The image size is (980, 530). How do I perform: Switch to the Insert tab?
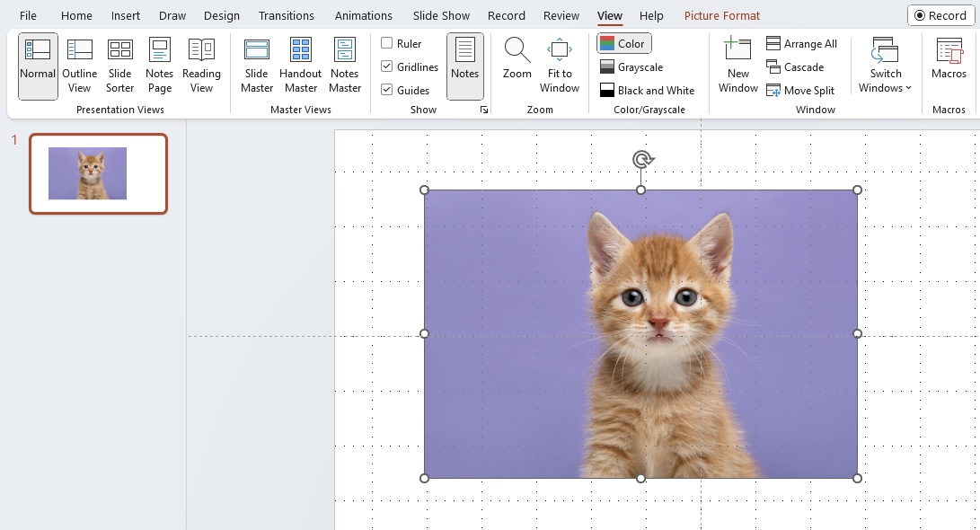(x=126, y=15)
